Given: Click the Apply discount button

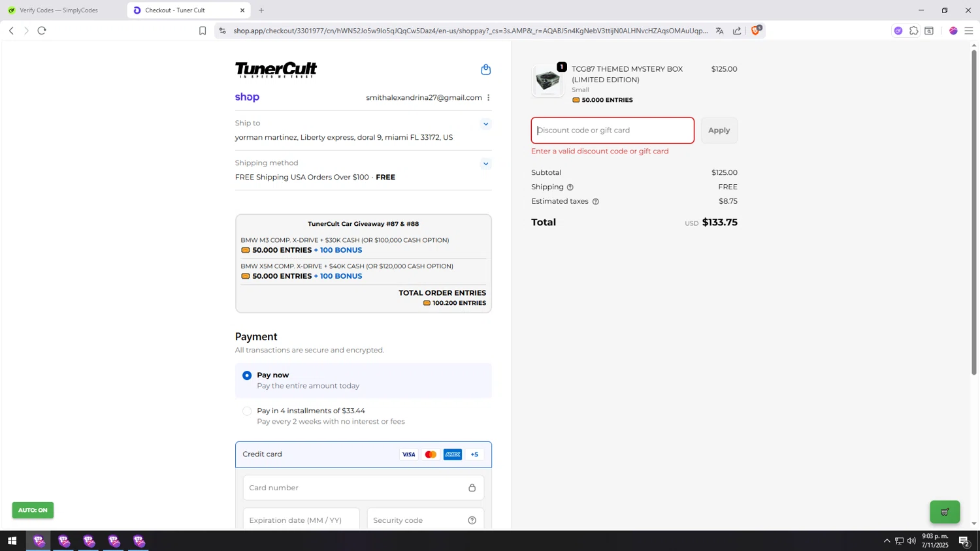Looking at the screenshot, I should (719, 131).
